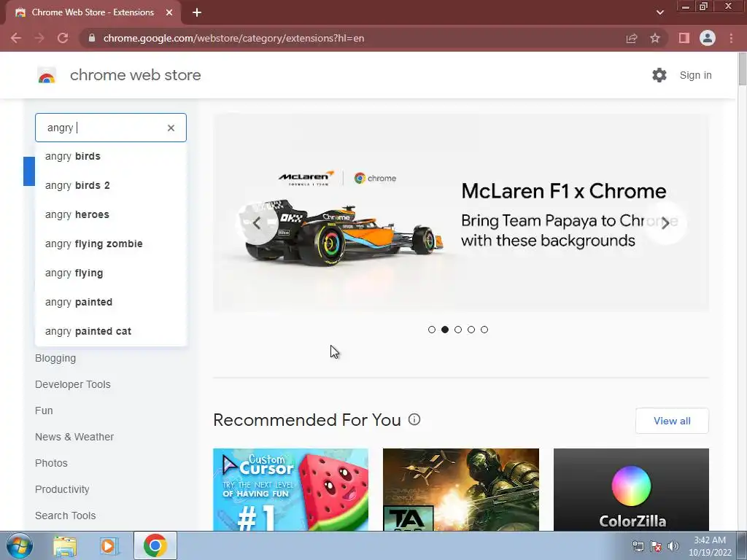
Task: Click the Action Center flag icon
Action: coord(656,546)
